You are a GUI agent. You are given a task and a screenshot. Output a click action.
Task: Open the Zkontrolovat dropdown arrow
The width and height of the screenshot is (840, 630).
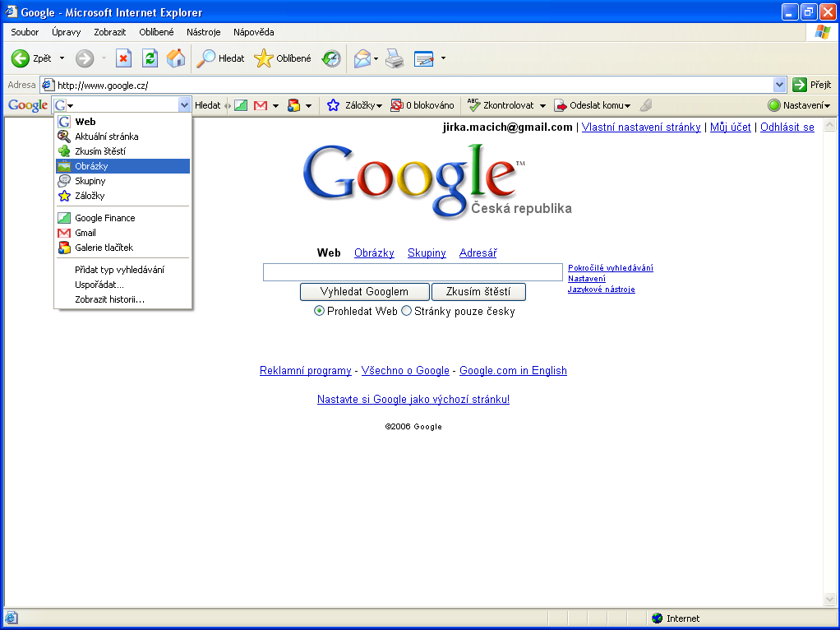click(542, 105)
